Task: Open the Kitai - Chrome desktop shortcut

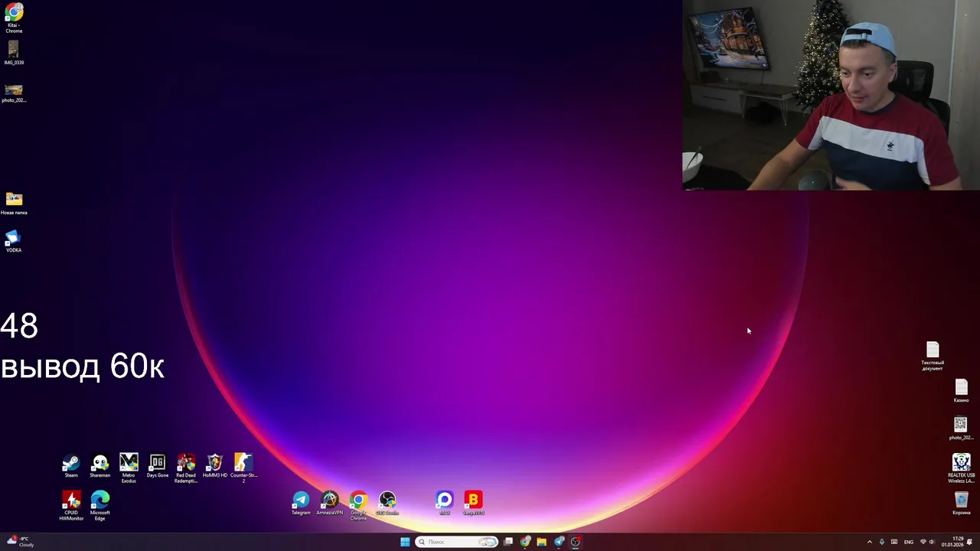Action: click(14, 18)
